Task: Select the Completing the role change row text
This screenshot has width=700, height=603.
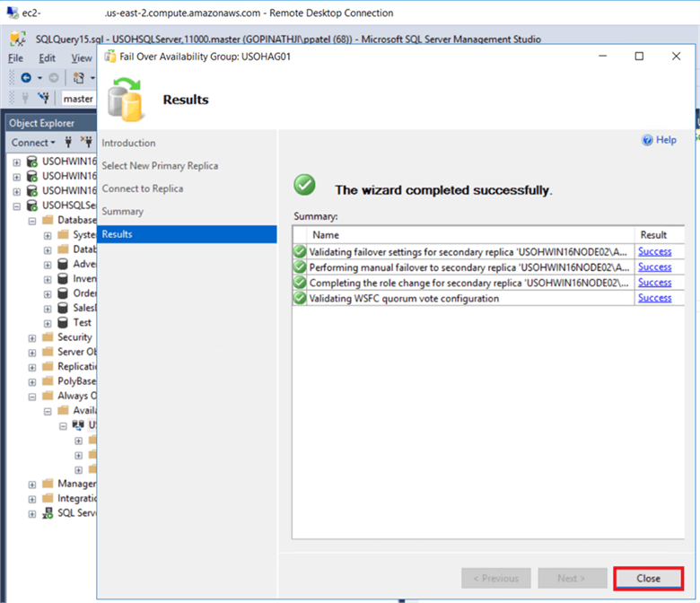Action: pos(469,283)
